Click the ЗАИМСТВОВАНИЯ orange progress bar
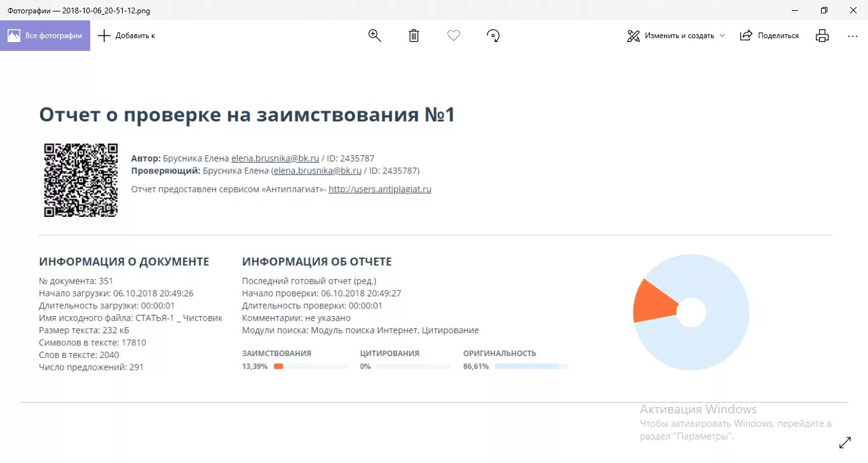This screenshot has height=463, width=868. [311, 366]
